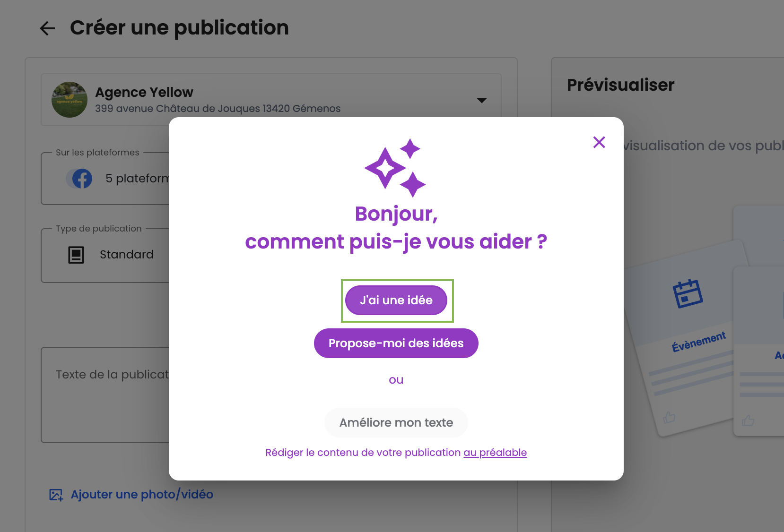
Task: Click the purple sparkle stars icon
Action: (x=395, y=168)
